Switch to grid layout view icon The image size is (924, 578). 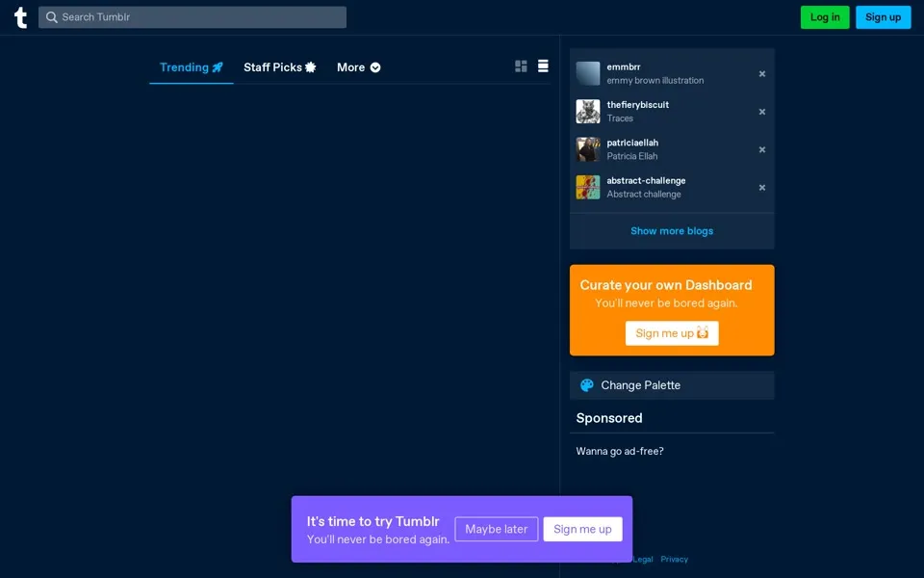[x=521, y=66]
